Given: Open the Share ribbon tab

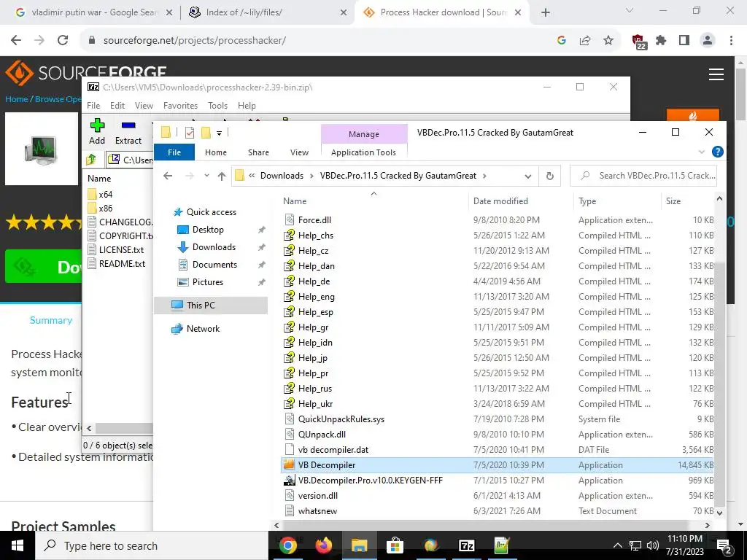Looking at the screenshot, I should point(258,152).
